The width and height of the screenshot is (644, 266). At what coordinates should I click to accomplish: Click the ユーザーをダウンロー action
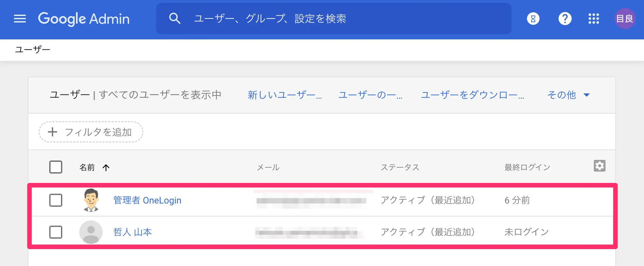pyautogui.click(x=472, y=95)
